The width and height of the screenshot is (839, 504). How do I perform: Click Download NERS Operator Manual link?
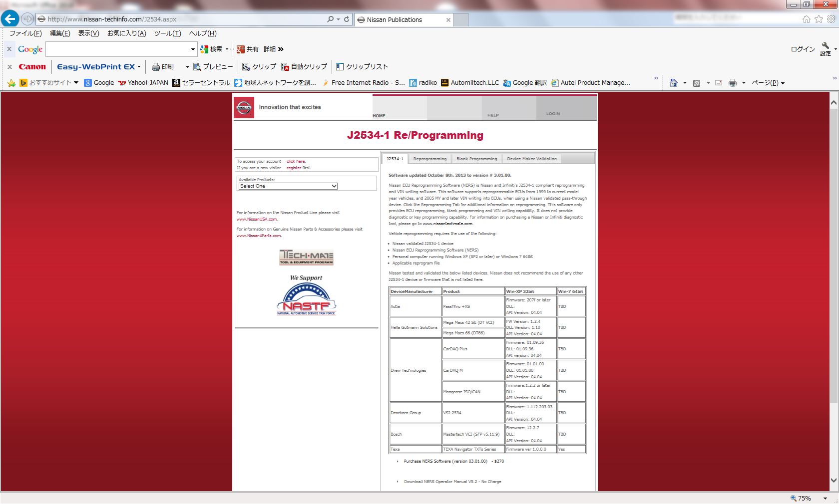(452, 482)
